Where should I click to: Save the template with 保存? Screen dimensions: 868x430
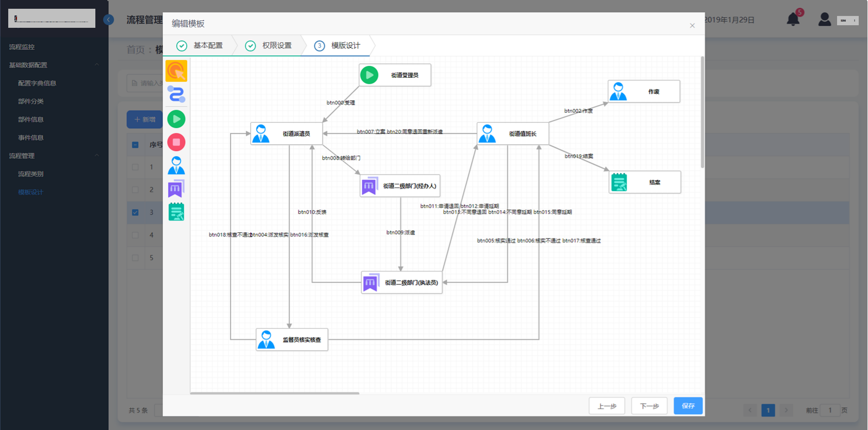click(x=688, y=406)
